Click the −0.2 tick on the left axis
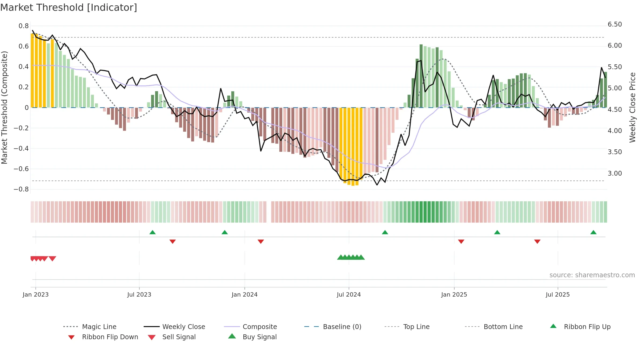The width and height of the screenshot is (644, 362). click(21, 128)
